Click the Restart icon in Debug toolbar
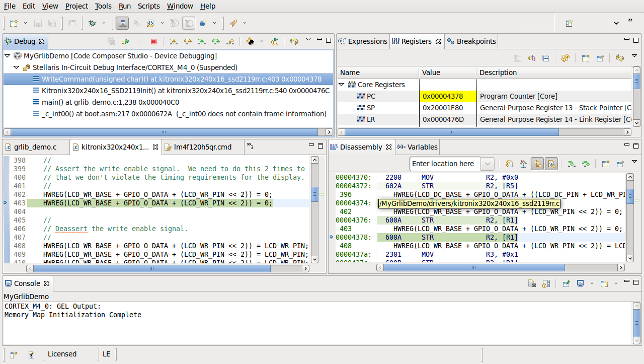The width and height of the screenshot is (644, 364). tap(274, 41)
